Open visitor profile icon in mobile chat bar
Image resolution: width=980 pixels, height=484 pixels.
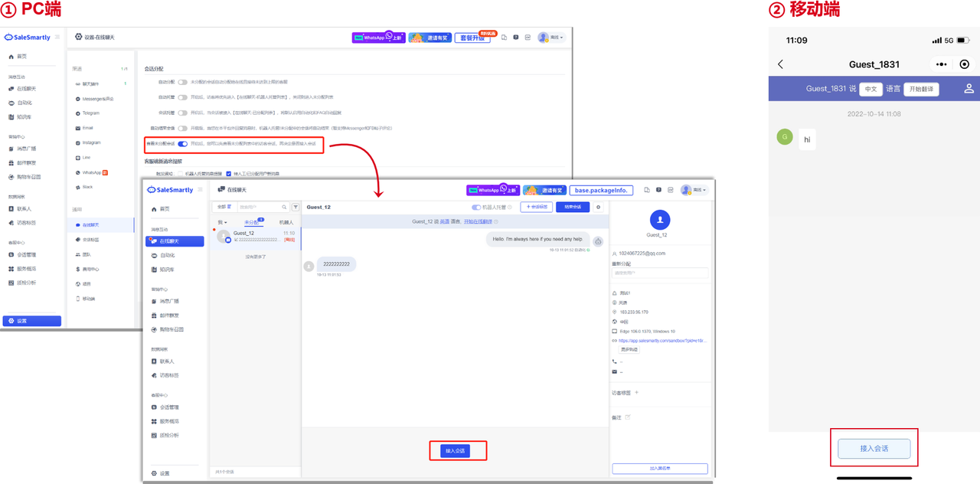point(969,89)
